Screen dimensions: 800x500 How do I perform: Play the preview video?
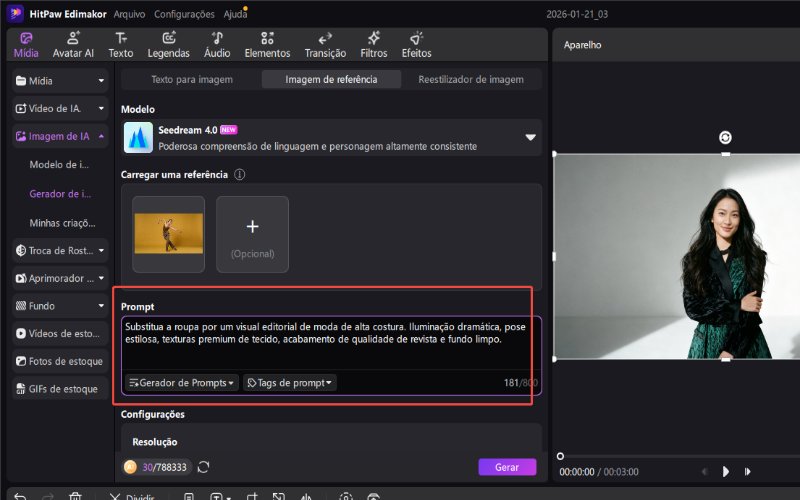(x=726, y=471)
